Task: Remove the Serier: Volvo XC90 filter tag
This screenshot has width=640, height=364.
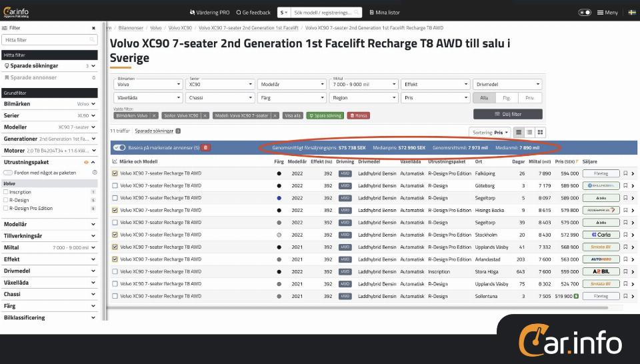Action: 205,116
